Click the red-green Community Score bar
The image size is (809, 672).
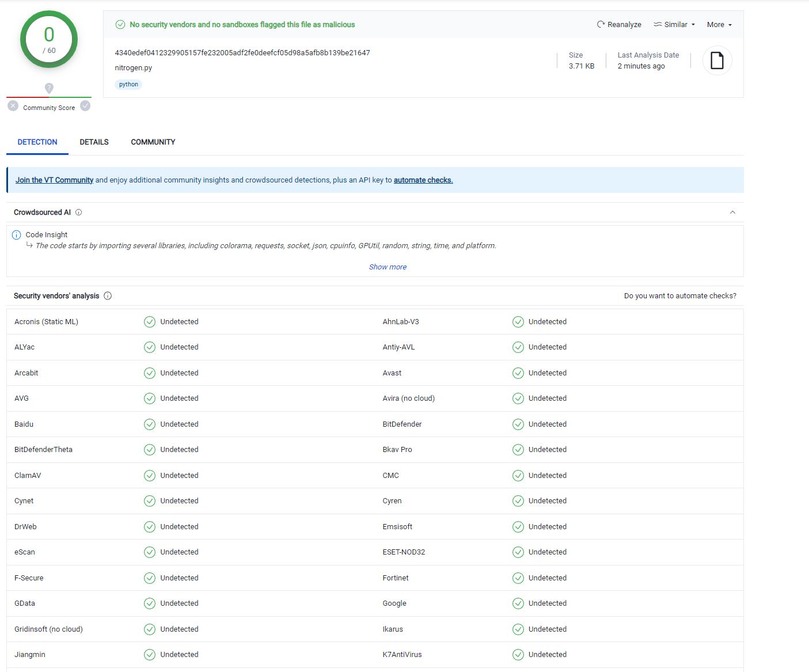pos(49,98)
